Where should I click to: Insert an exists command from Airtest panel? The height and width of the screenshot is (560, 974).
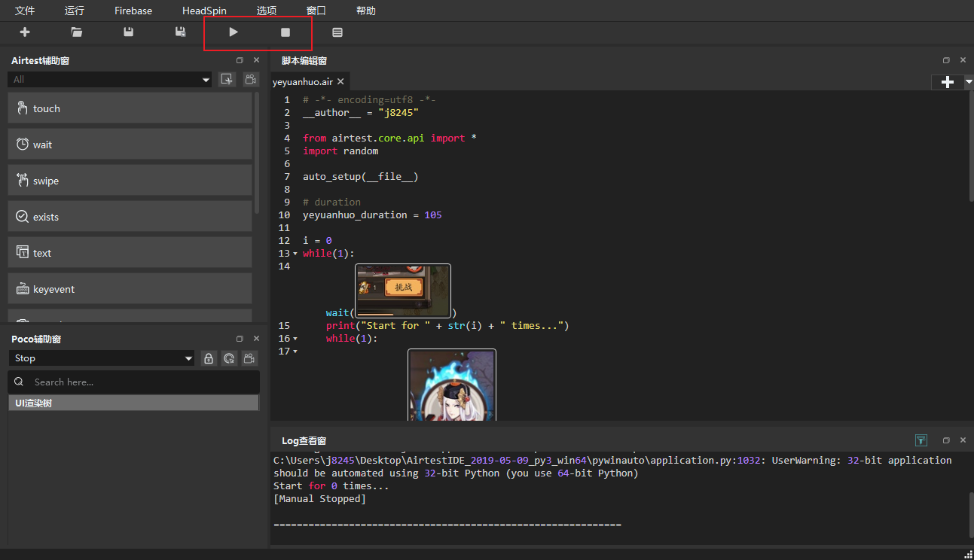tap(130, 217)
